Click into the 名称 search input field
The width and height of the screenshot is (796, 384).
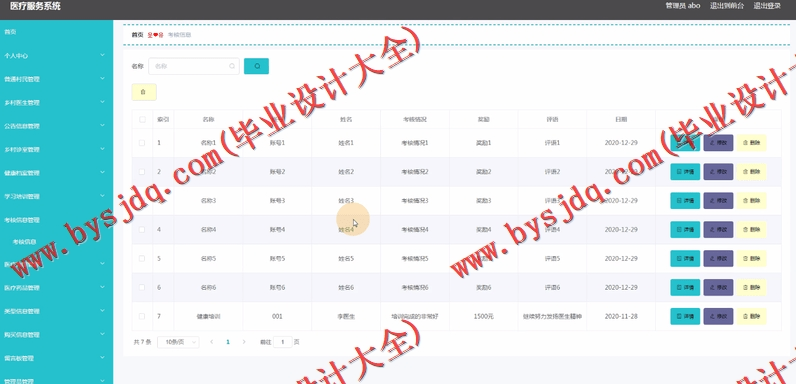pyautogui.click(x=194, y=66)
